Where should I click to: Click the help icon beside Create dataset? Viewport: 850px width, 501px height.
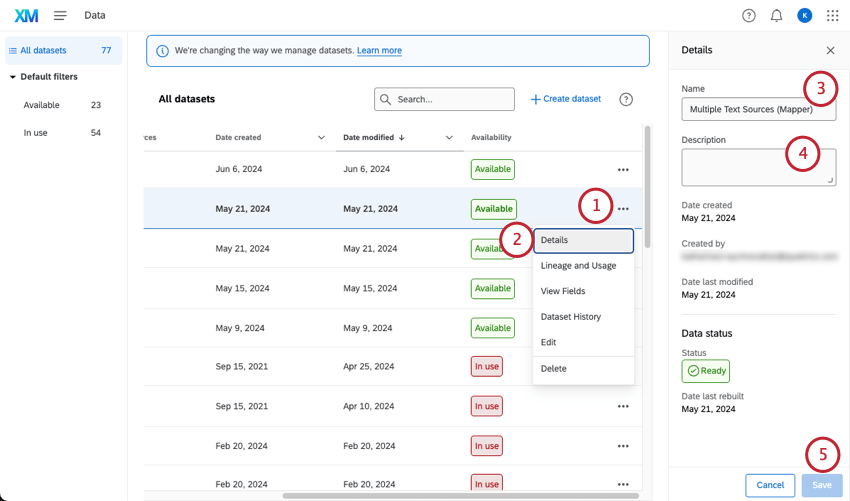626,99
